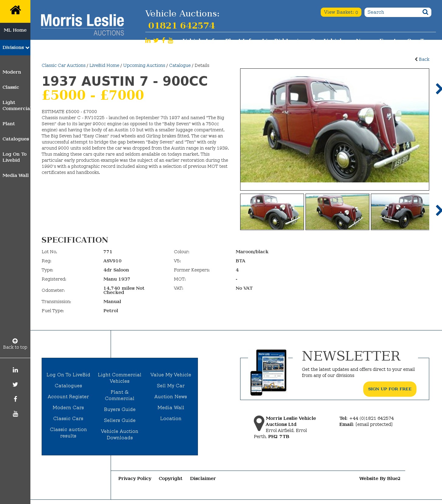Open Disclaimer link

pos(203,478)
